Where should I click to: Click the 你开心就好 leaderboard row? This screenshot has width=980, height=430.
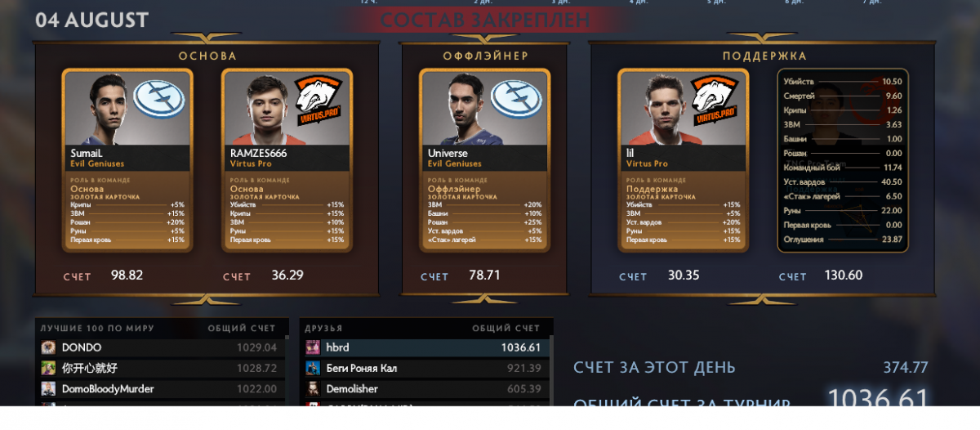pos(162,368)
